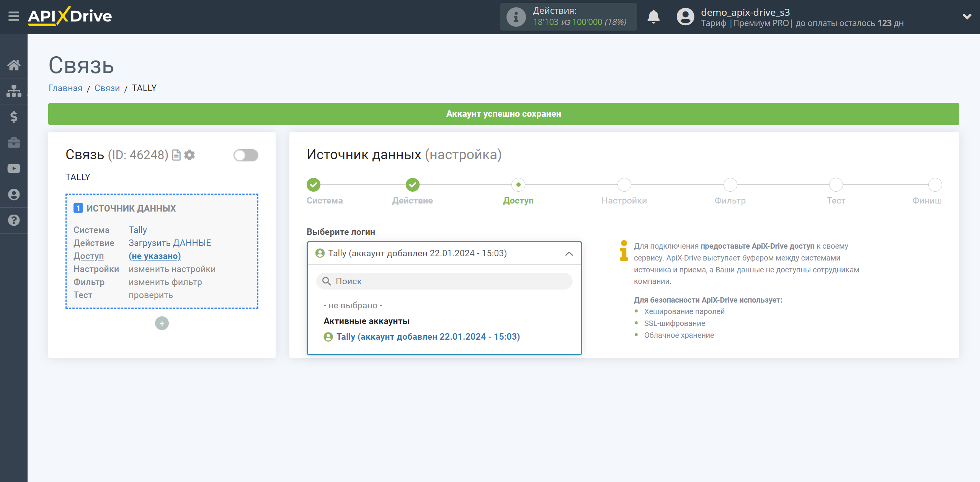The width and height of the screenshot is (980, 482).
Task: Click проверить test text
Action: 151,295
